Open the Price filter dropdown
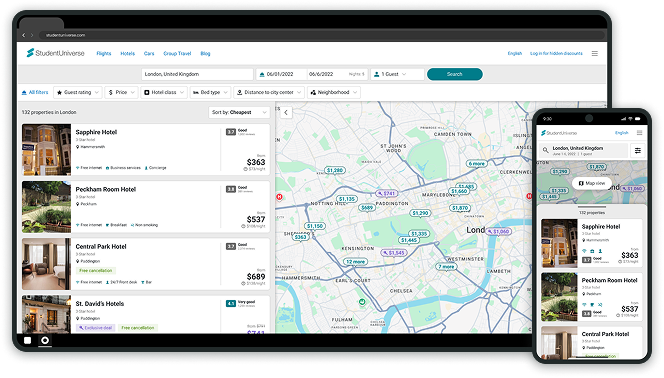 pyautogui.click(x=122, y=92)
